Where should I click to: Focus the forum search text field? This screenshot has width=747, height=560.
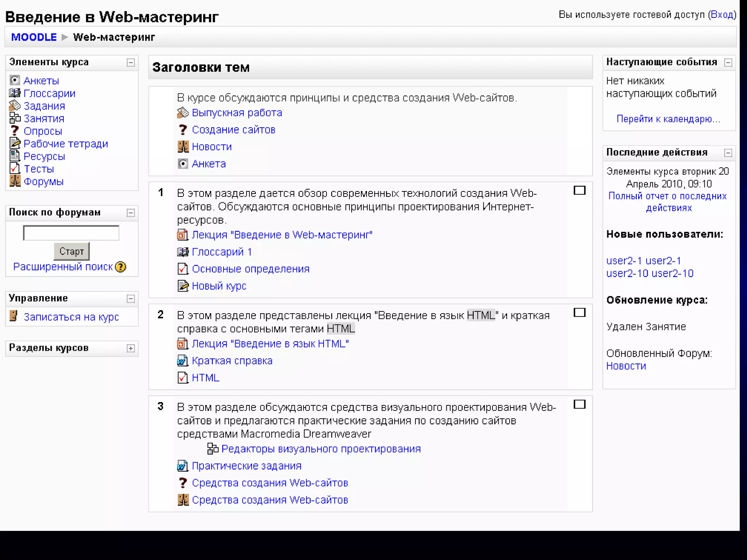(x=71, y=233)
